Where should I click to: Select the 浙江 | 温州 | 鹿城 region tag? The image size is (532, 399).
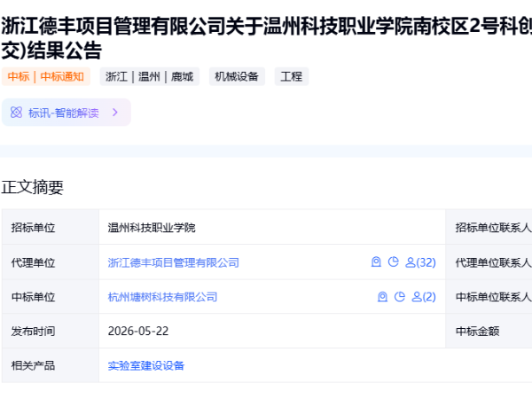tap(149, 76)
